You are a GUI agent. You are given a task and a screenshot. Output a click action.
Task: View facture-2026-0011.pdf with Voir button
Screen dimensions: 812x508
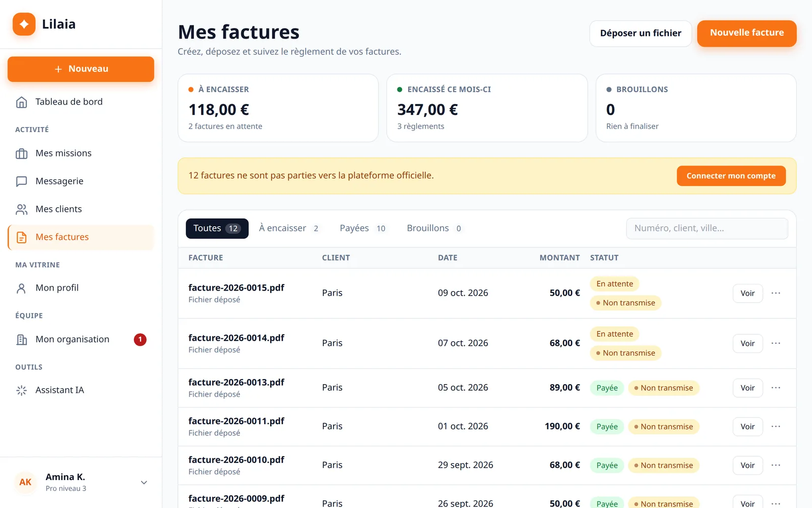click(x=748, y=427)
